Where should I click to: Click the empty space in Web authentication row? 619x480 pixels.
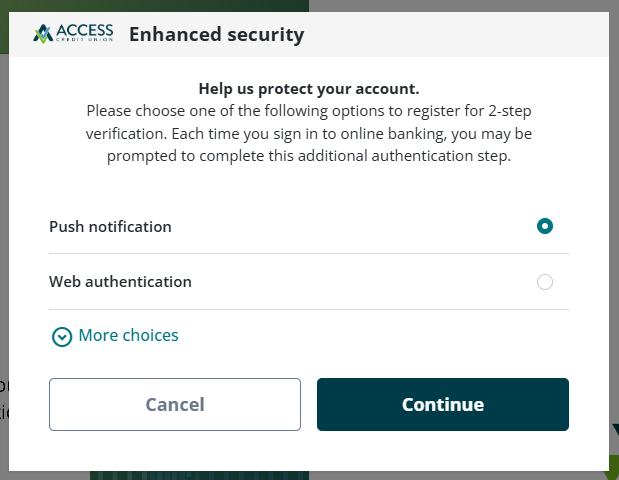(x=360, y=282)
